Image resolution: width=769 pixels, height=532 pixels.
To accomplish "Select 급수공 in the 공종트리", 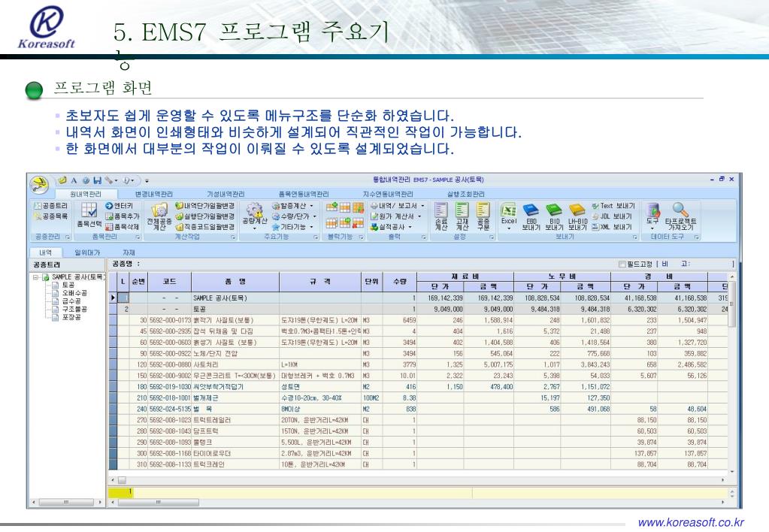I will [71, 301].
